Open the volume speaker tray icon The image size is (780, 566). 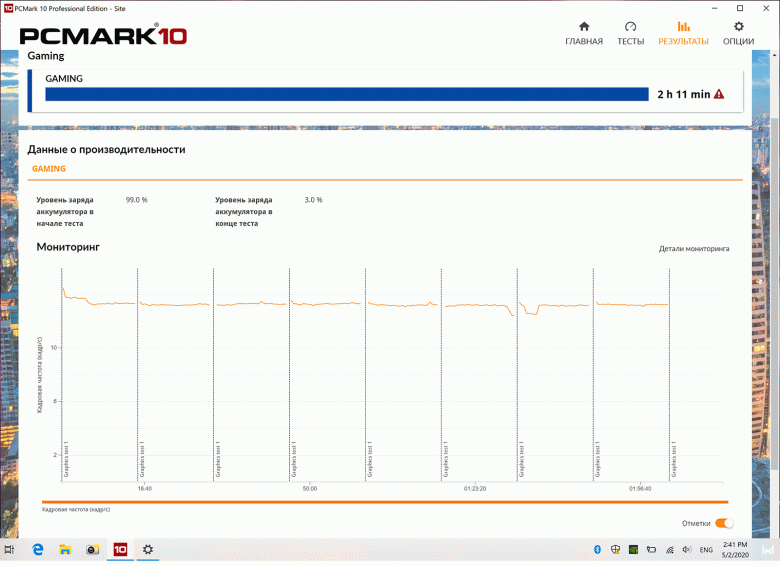pyautogui.click(x=687, y=550)
